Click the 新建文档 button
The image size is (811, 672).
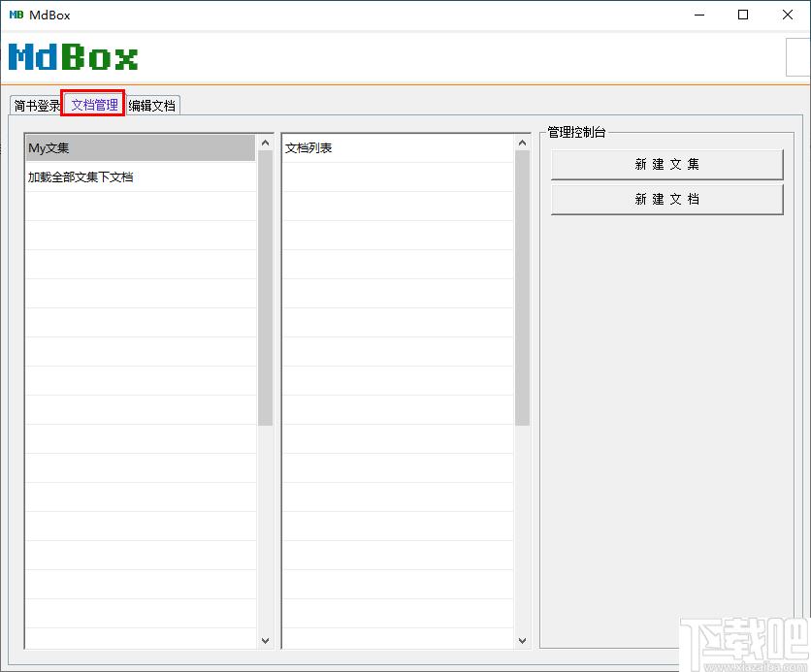pos(666,199)
